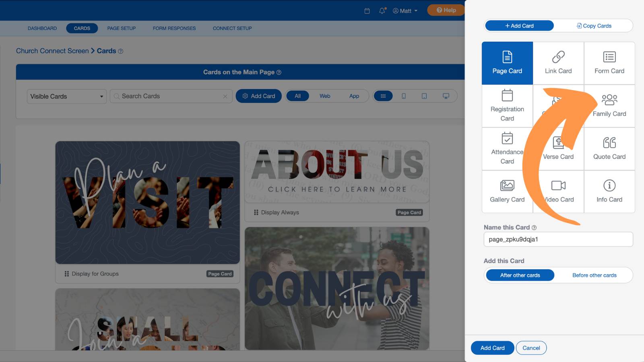The height and width of the screenshot is (362, 644).
Task: Choose the Form Card type
Action: click(x=609, y=63)
